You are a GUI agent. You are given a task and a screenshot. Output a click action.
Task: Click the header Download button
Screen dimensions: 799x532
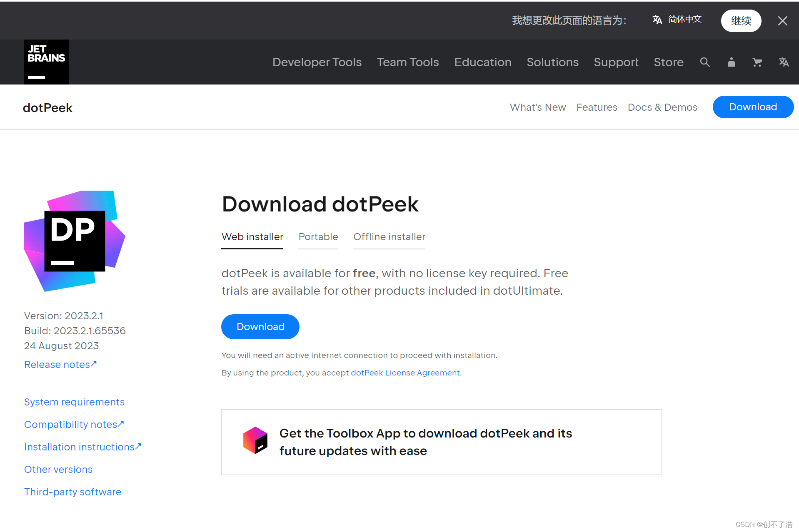point(753,107)
